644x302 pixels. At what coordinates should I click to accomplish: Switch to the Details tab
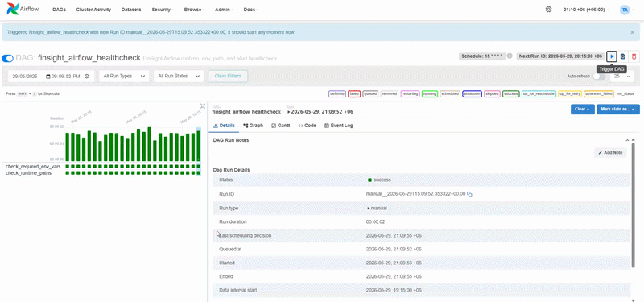pyautogui.click(x=224, y=126)
